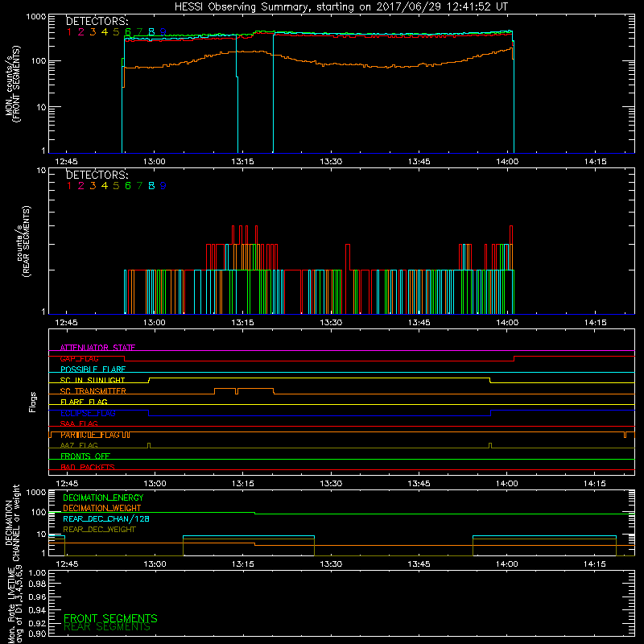The height and width of the screenshot is (644, 644).
Task: Click the REAR_DEC_CHAN/128 legend label
Action: coord(106,518)
